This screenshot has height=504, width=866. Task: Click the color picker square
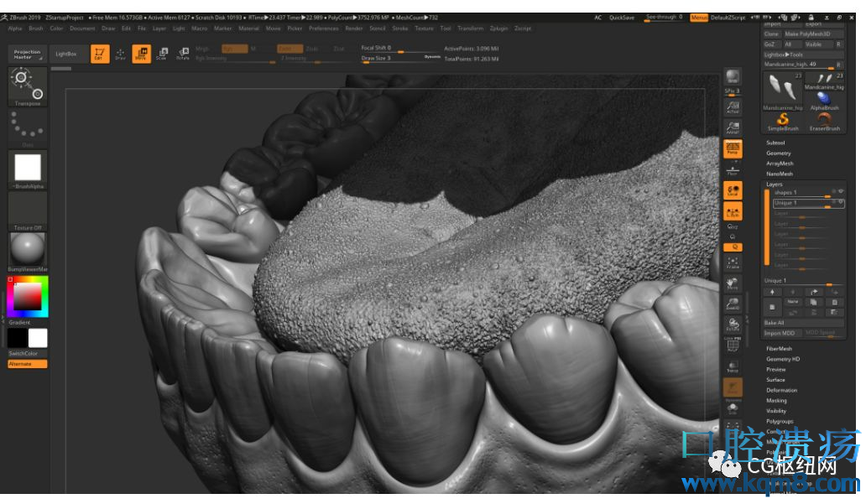click(28, 296)
